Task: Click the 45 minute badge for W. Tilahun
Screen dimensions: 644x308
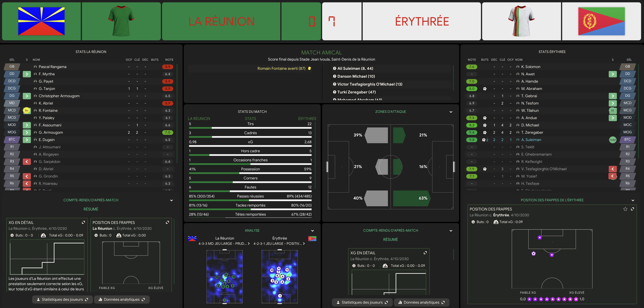Action: pyautogui.click(x=612, y=110)
